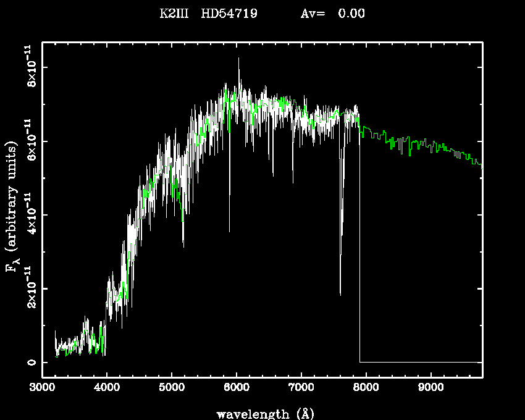Click the K2III spectral type title text
This screenshot has width=525, height=420.
(x=175, y=14)
